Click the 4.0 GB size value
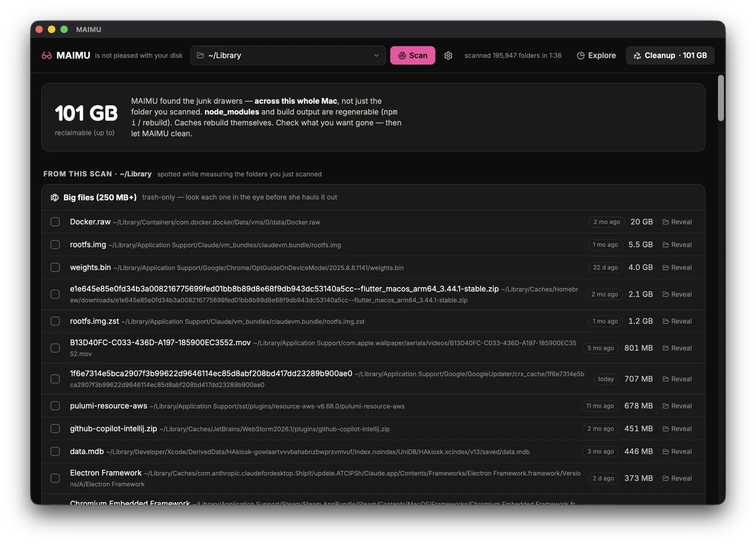This screenshot has height=545, width=756. coord(641,267)
